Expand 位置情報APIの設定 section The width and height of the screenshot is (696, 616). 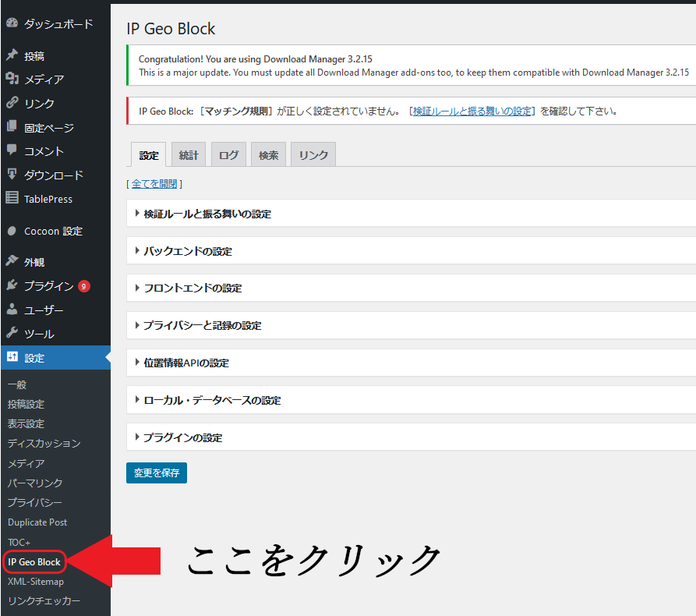click(x=411, y=363)
